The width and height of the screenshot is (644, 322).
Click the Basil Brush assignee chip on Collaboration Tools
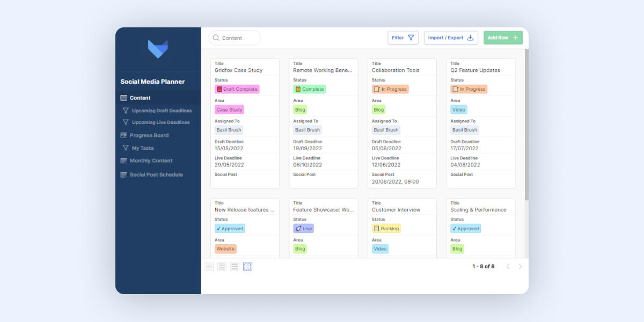pos(385,129)
